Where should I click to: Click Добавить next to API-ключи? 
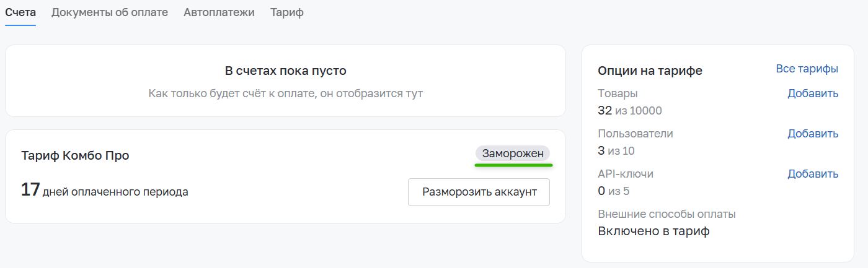pyautogui.click(x=813, y=174)
